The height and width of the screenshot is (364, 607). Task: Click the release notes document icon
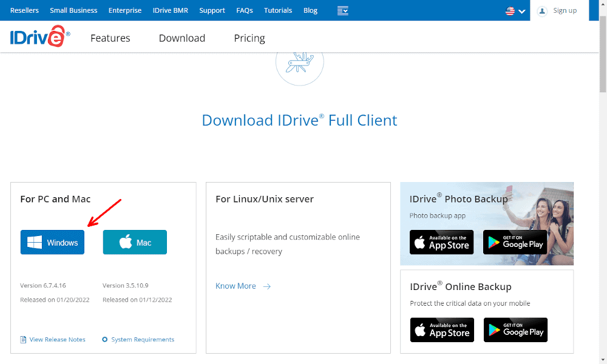pyautogui.click(x=23, y=340)
